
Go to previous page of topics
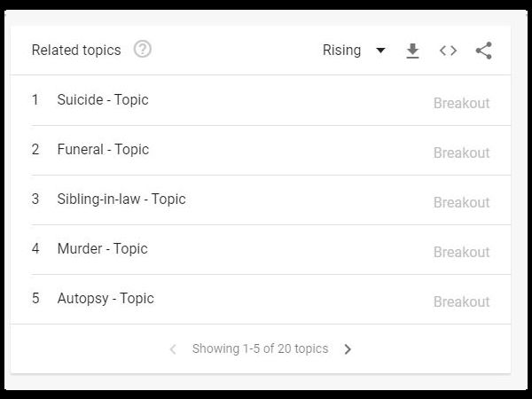(x=173, y=349)
